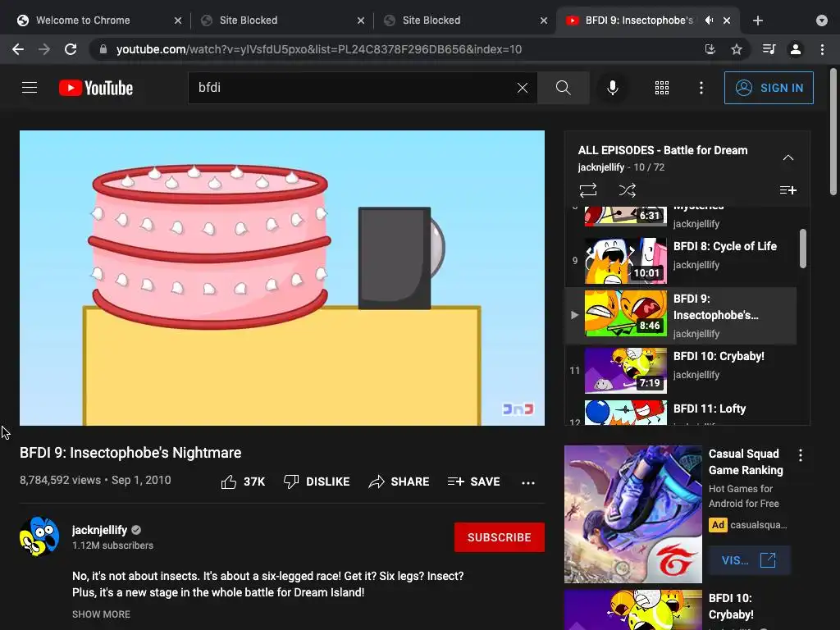Viewport: 840px width, 630px height.
Task: Open the jacknjellify channel name link
Action: 99,530
